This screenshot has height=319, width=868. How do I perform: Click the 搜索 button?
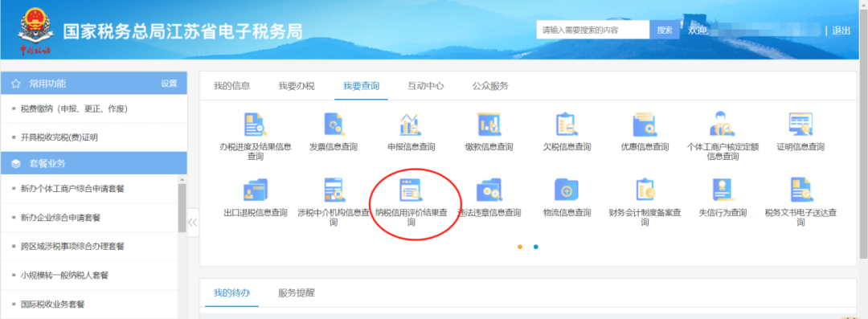point(665,30)
